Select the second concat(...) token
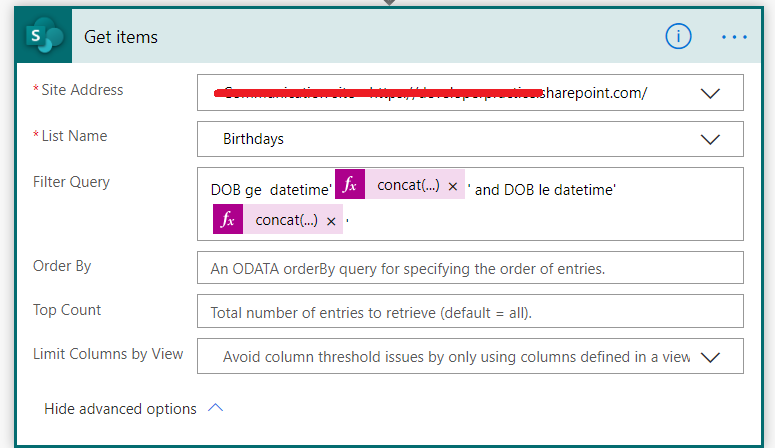This screenshot has height=448, width=775. coord(287,220)
